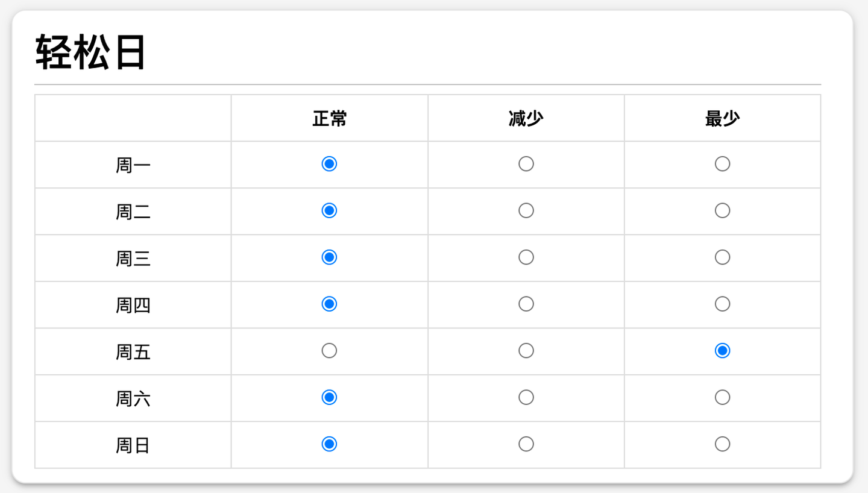This screenshot has width=868, height=493.
Task: Pick 减少 radio for 周四
Action: 526,304
